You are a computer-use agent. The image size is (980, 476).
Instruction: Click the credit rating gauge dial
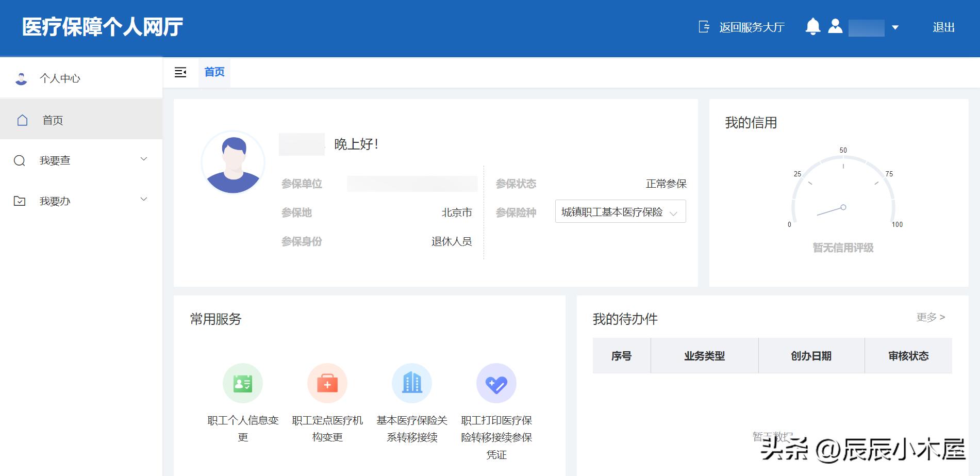[842, 201]
